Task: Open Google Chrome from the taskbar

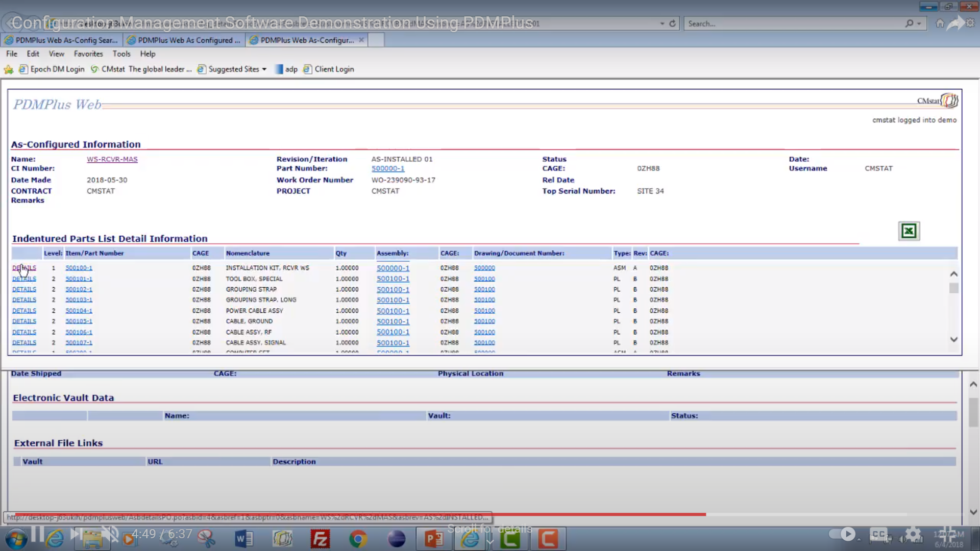Action: (x=358, y=539)
